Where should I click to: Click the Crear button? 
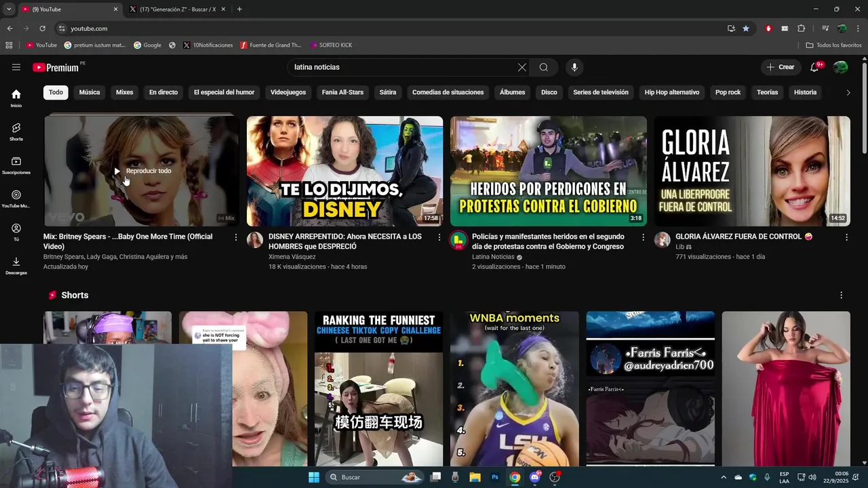click(781, 67)
